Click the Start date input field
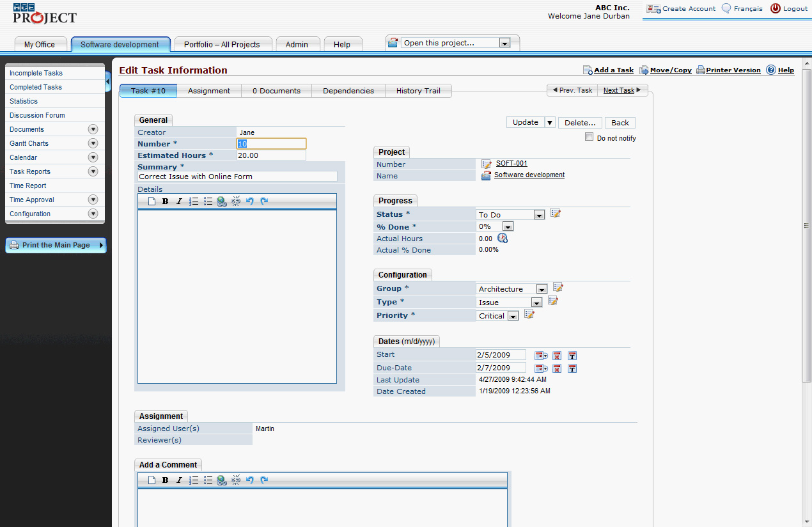The image size is (812, 527). click(x=501, y=354)
